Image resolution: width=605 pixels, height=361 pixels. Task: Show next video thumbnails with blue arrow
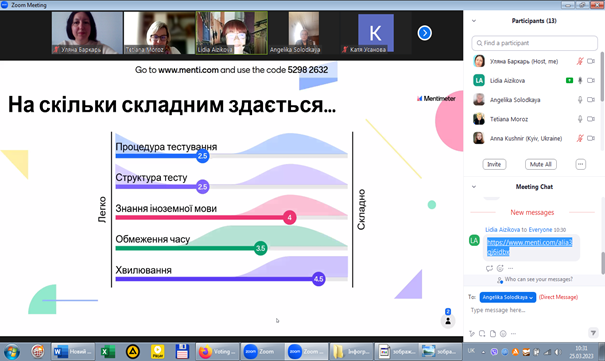[x=424, y=33]
